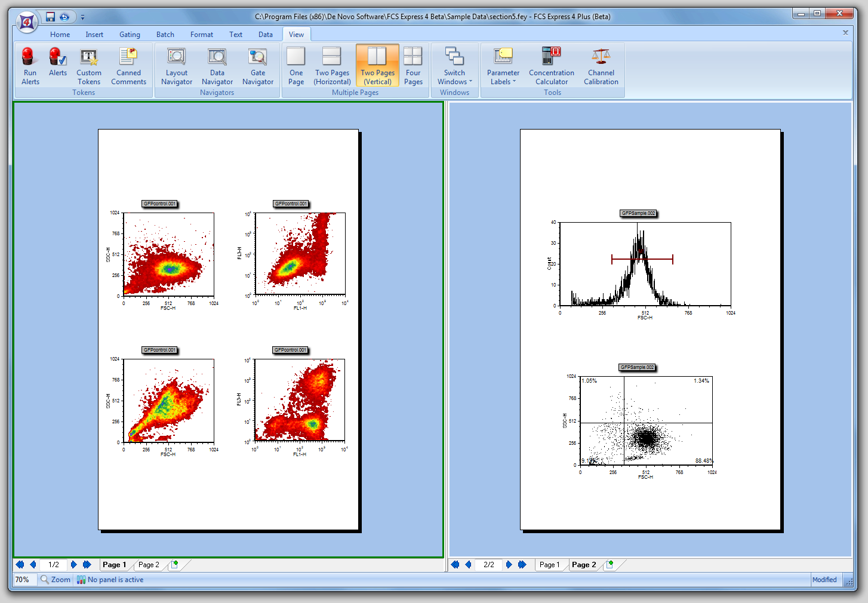
Task: Select Two Pages (Horizontal) view
Action: tap(332, 66)
